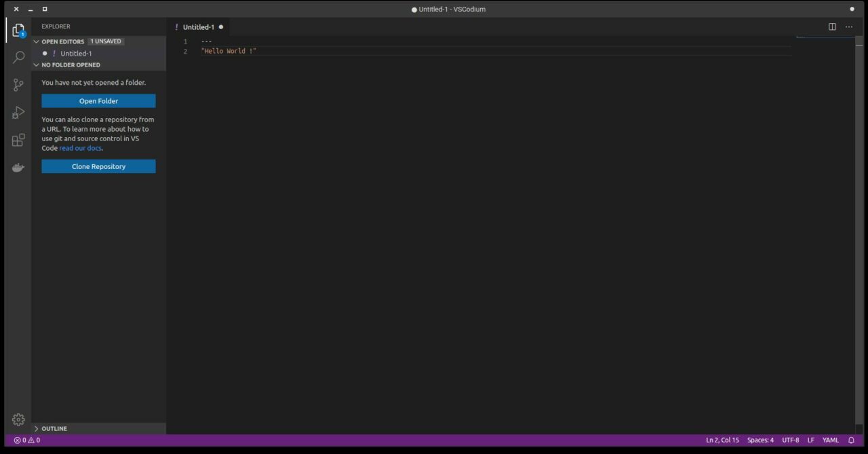868x454 pixels.
Task: Open the Docker view in activity bar
Action: [x=18, y=168]
